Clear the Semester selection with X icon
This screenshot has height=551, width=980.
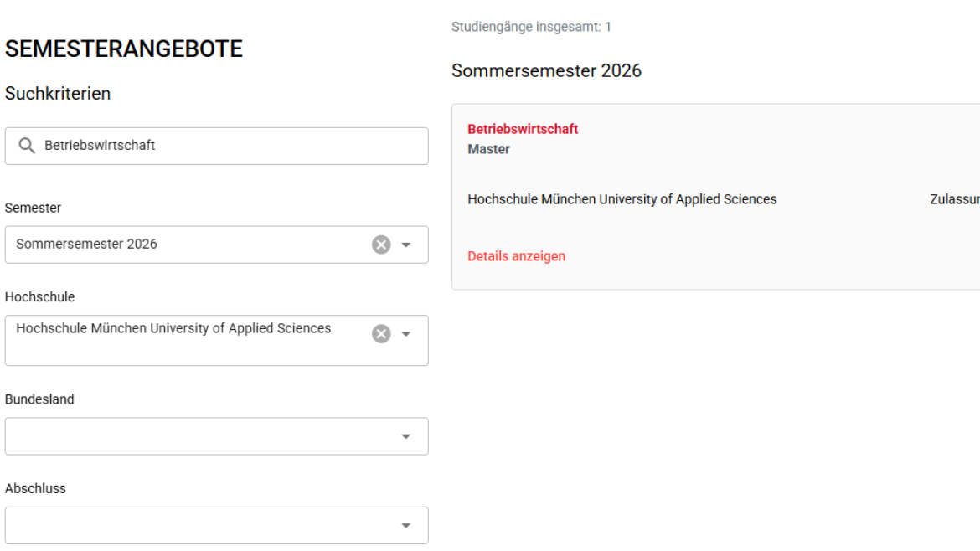(x=381, y=245)
